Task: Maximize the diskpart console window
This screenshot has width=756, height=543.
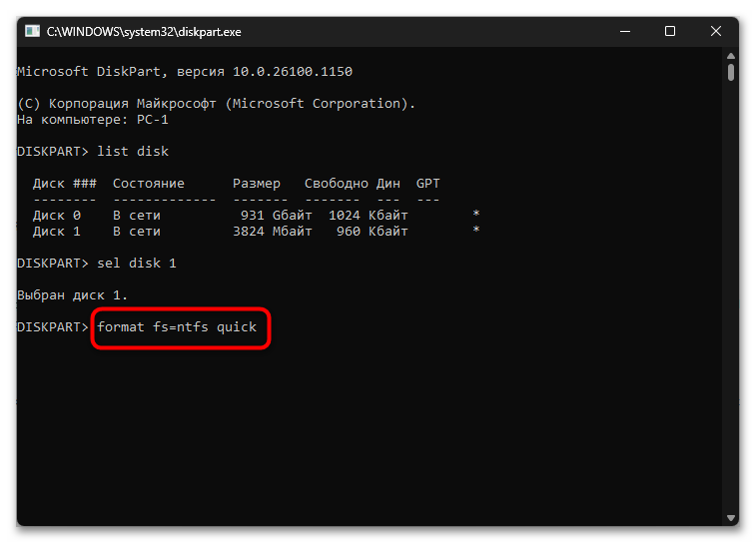Action: tap(670, 31)
